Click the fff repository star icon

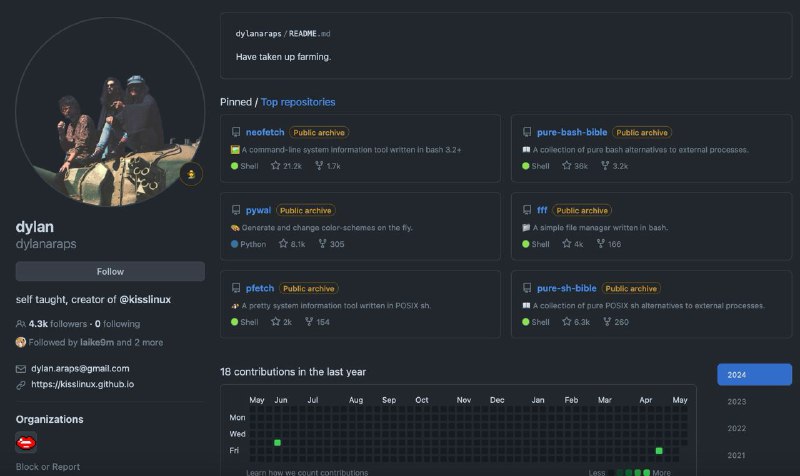click(x=566, y=244)
